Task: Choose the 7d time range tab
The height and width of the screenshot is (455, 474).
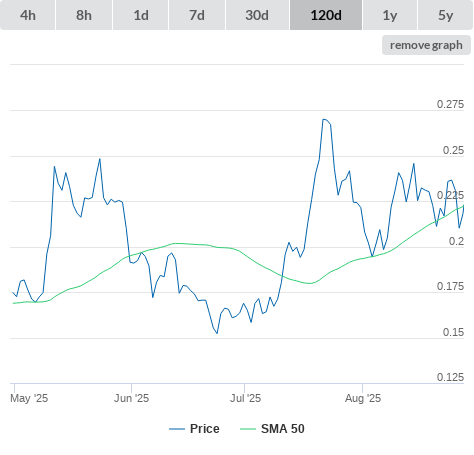Action: [x=197, y=15]
